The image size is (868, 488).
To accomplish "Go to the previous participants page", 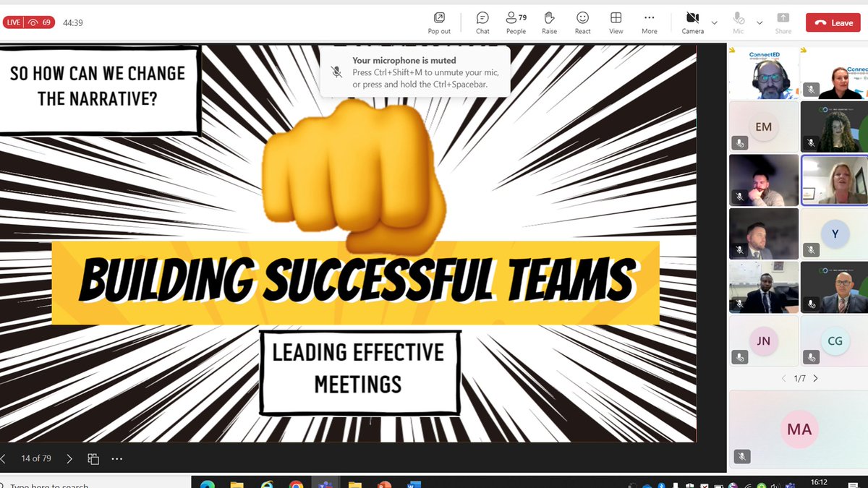I will coord(783,378).
